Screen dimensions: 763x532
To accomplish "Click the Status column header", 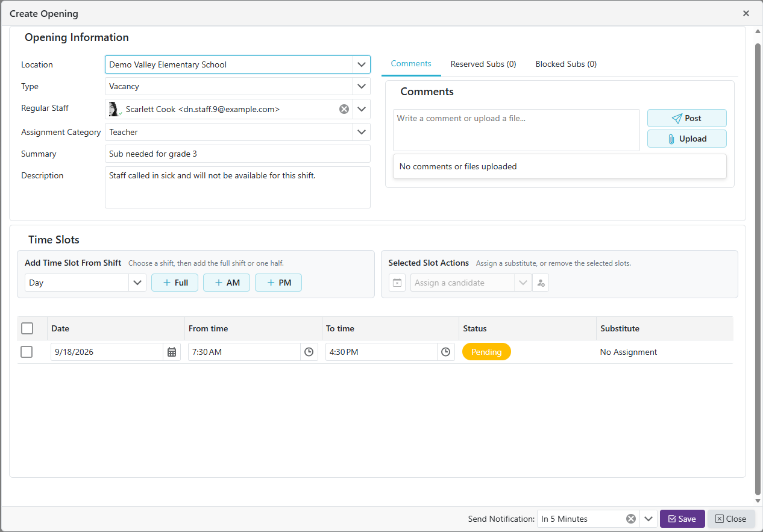I will [x=527, y=328].
